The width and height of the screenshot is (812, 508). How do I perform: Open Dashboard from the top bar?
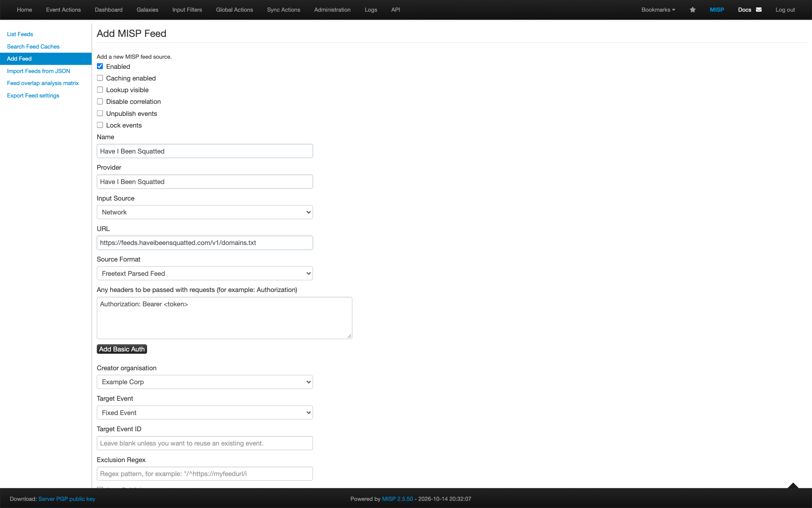pyautogui.click(x=109, y=10)
